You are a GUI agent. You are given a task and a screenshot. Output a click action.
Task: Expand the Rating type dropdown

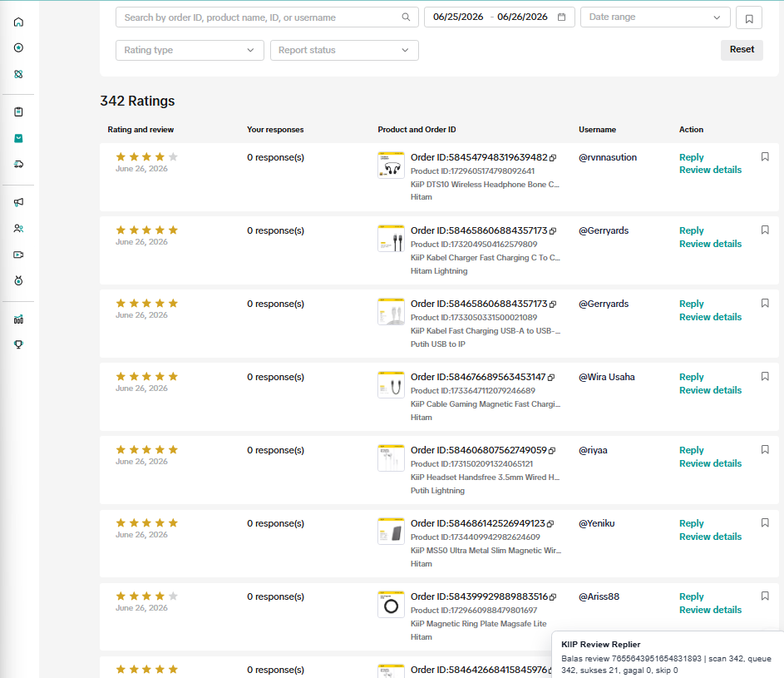[190, 50]
